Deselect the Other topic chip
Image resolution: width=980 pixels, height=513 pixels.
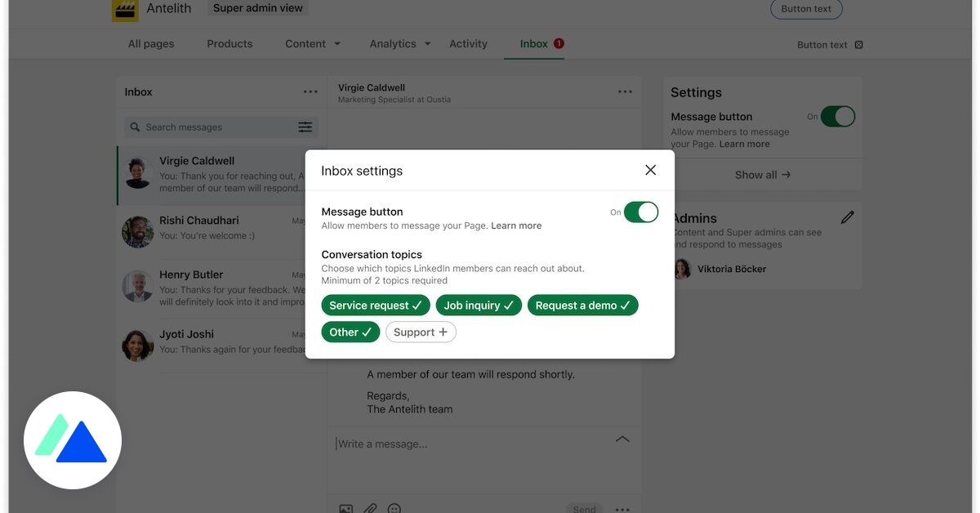click(350, 332)
